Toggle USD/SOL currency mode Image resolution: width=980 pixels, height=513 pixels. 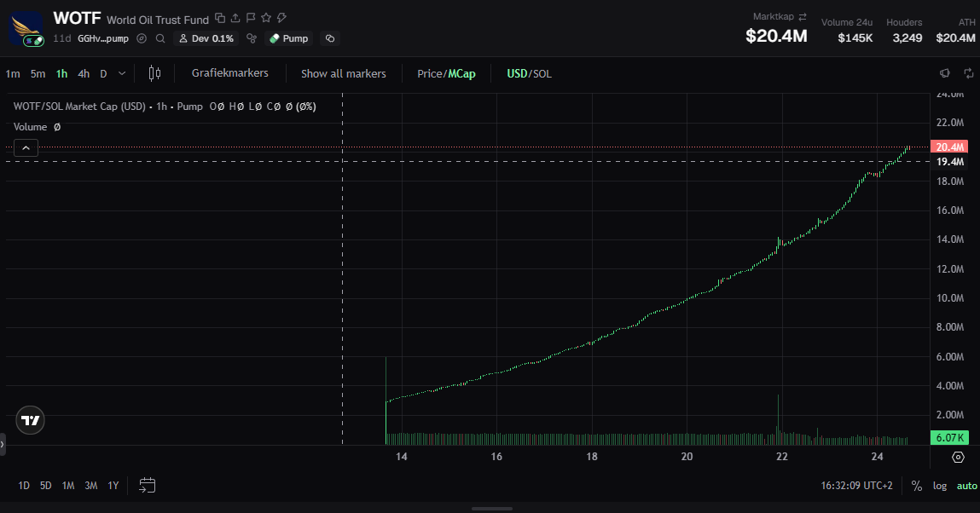(530, 73)
